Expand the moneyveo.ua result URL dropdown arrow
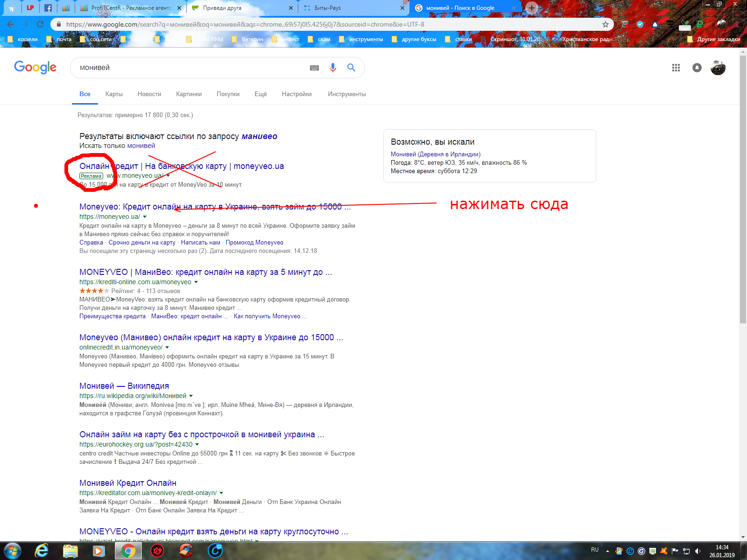Viewport: 747px width, 560px height. (145, 217)
